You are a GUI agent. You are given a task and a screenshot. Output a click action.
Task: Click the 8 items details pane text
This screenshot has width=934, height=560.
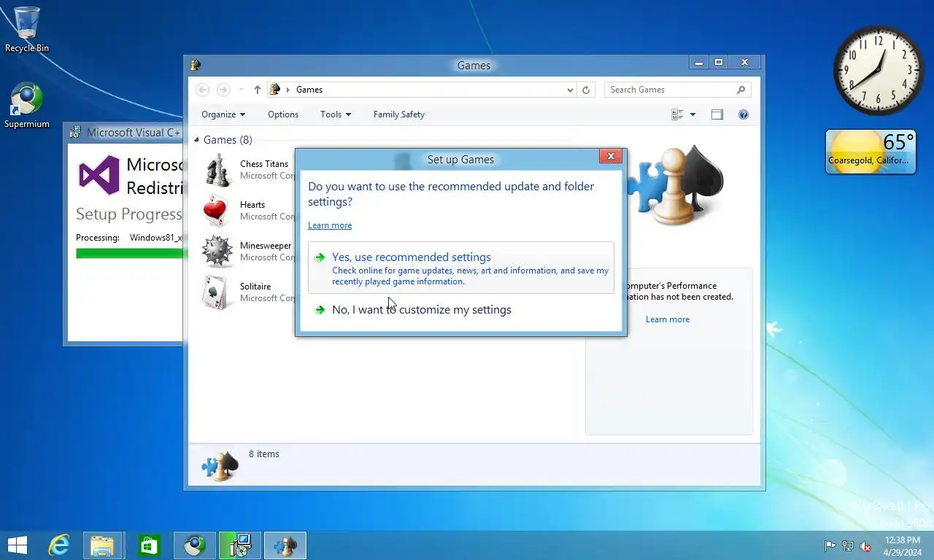click(x=264, y=454)
